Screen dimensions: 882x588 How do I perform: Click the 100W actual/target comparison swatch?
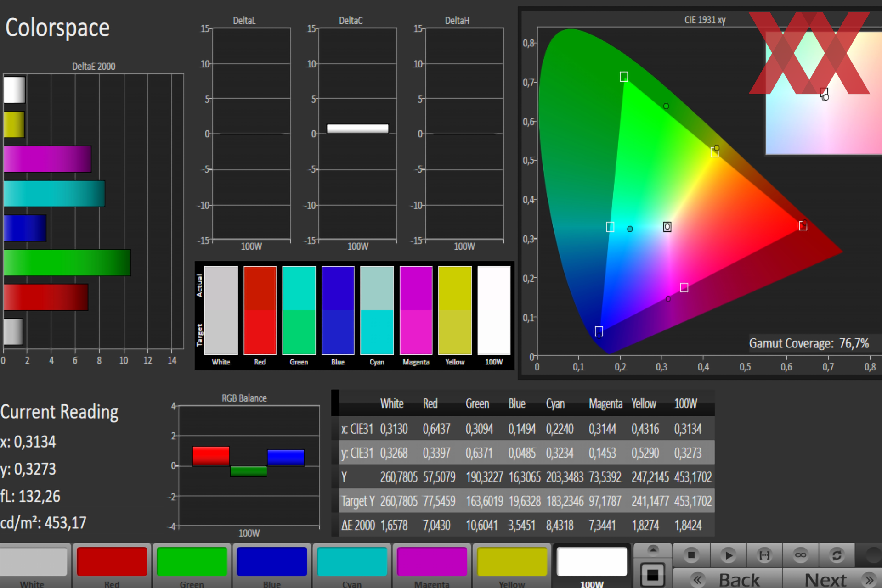click(494, 310)
